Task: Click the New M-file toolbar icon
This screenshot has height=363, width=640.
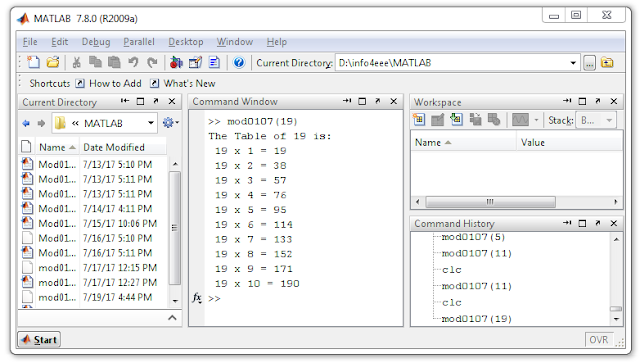Action: pos(33,62)
